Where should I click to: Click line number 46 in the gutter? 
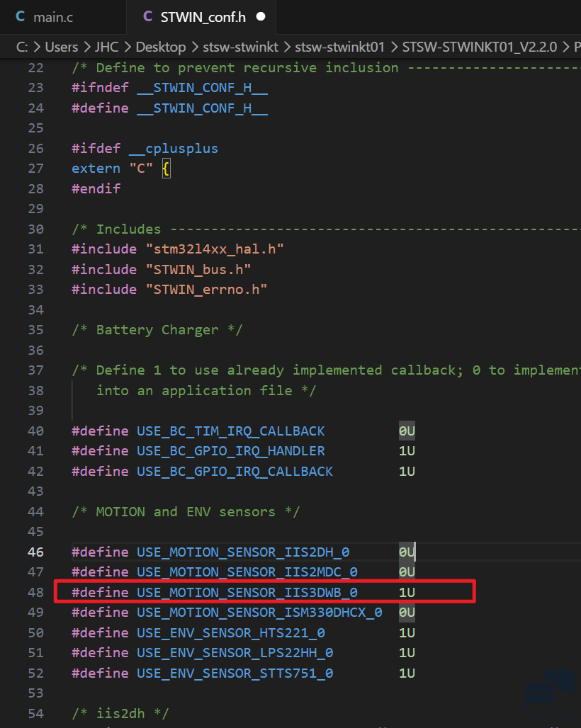[35, 552]
